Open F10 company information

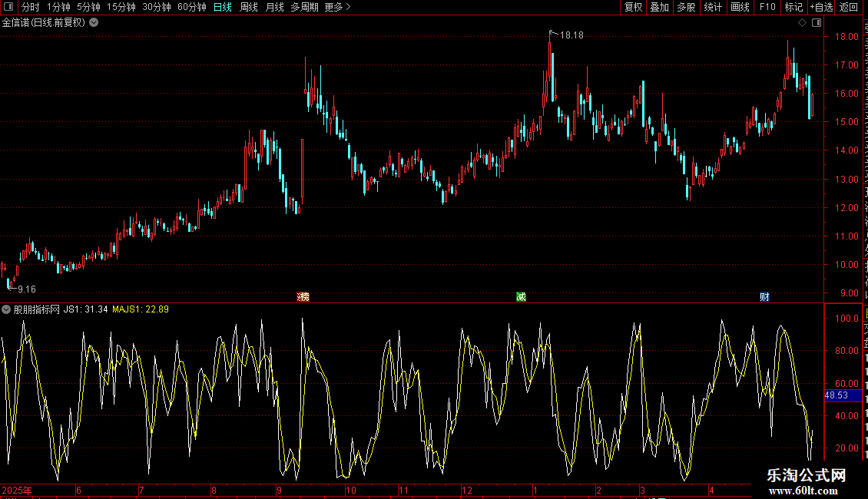[x=767, y=7]
